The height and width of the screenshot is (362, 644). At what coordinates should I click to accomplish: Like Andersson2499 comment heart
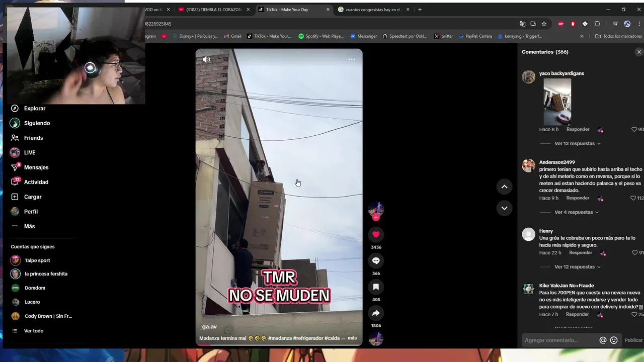point(633,198)
